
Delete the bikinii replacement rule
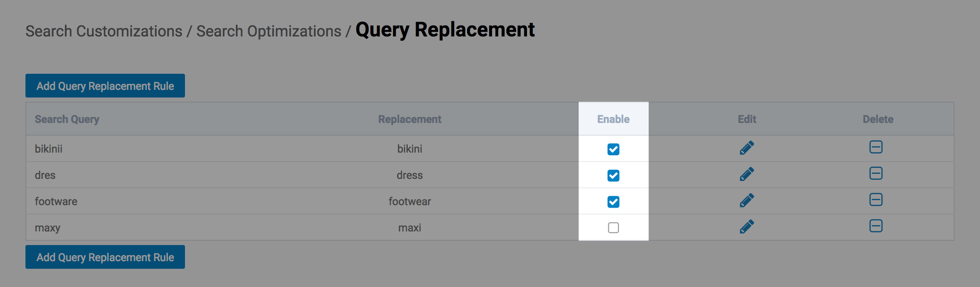(x=876, y=147)
